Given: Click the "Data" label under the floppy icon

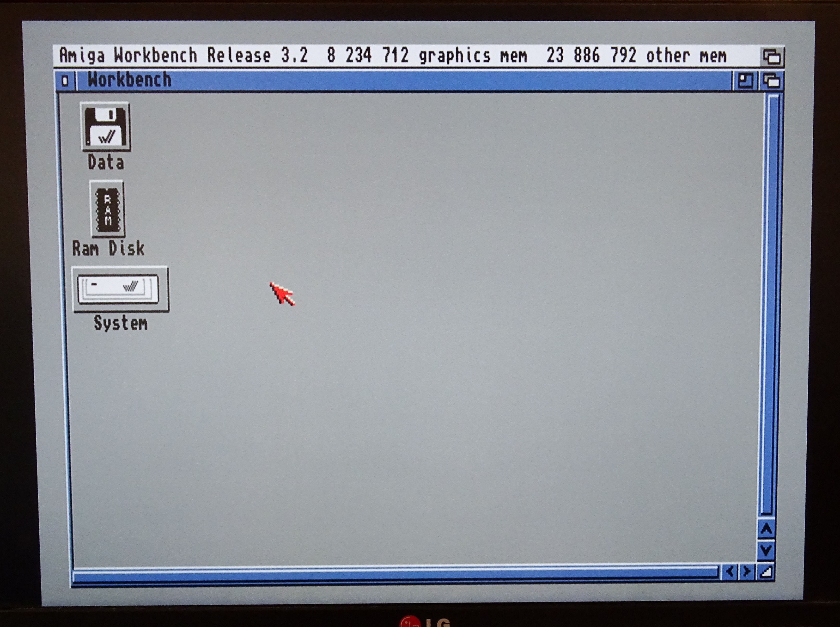Looking at the screenshot, I should pyautogui.click(x=106, y=162).
